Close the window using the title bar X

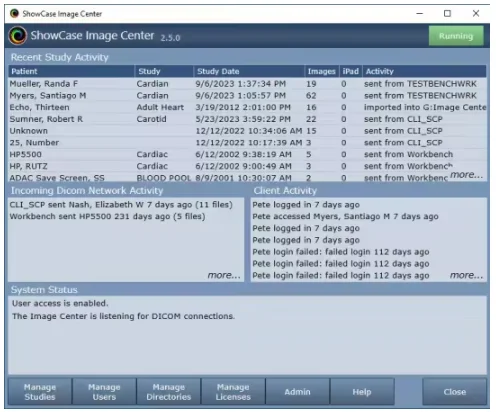pyautogui.click(x=476, y=14)
